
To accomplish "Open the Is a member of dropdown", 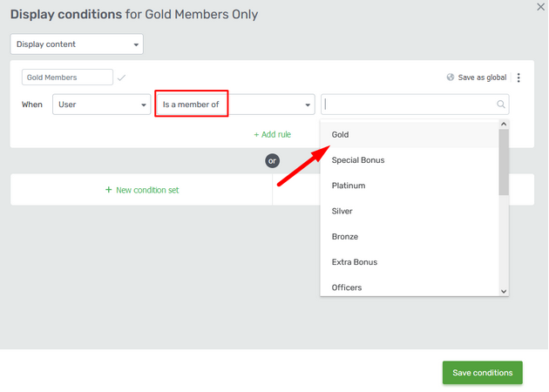I will coord(235,105).
